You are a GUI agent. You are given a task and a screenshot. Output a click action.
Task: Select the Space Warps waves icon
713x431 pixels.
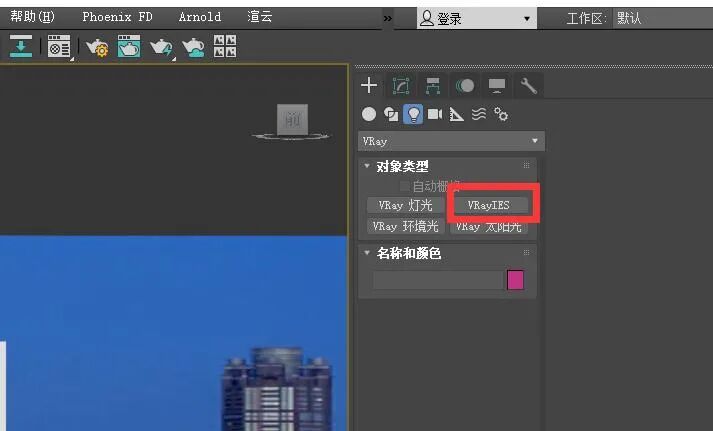pyautogui.click(x=479, y=114)
